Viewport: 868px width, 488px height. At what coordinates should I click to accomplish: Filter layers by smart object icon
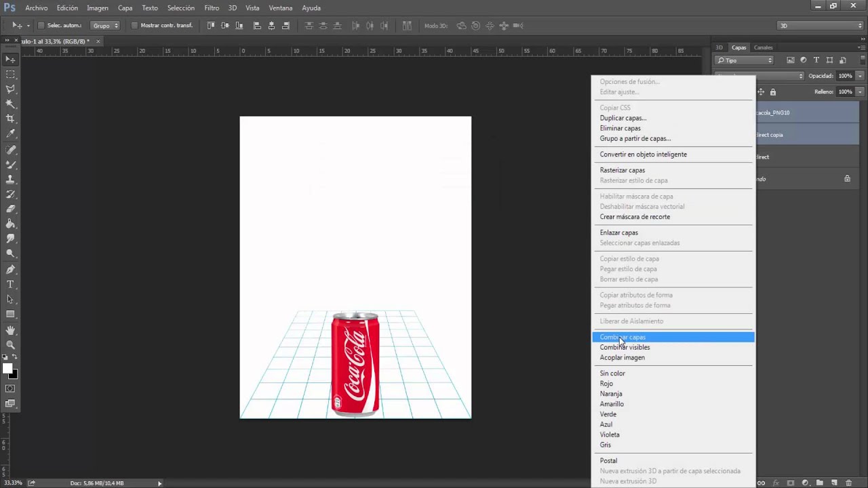pyautogui.click(x=842, y=60)
